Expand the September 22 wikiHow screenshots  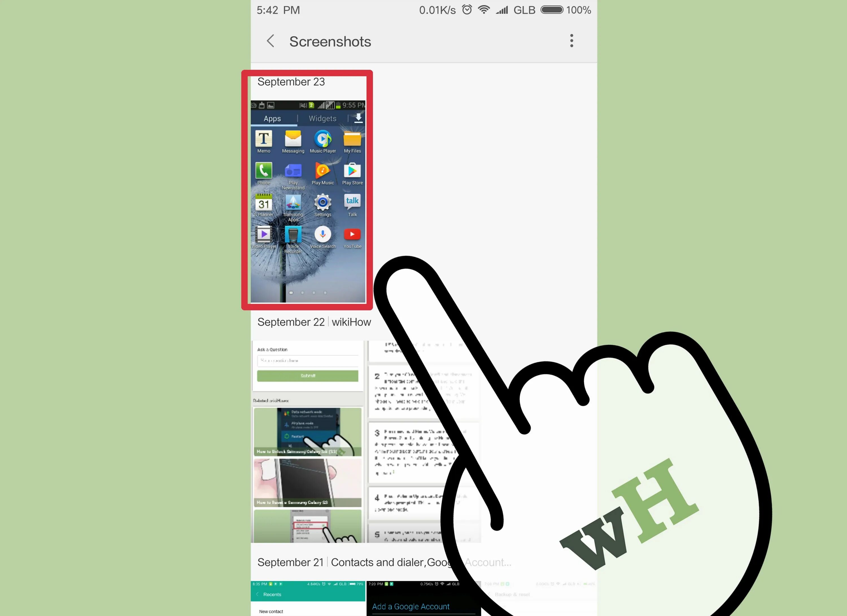(314, 322)
